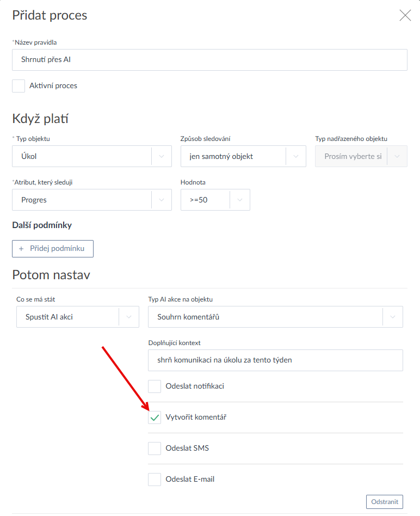Enable the Odeslat E-mail checkbox
This screenshot has width=420, height=516.
pos(155,480)
